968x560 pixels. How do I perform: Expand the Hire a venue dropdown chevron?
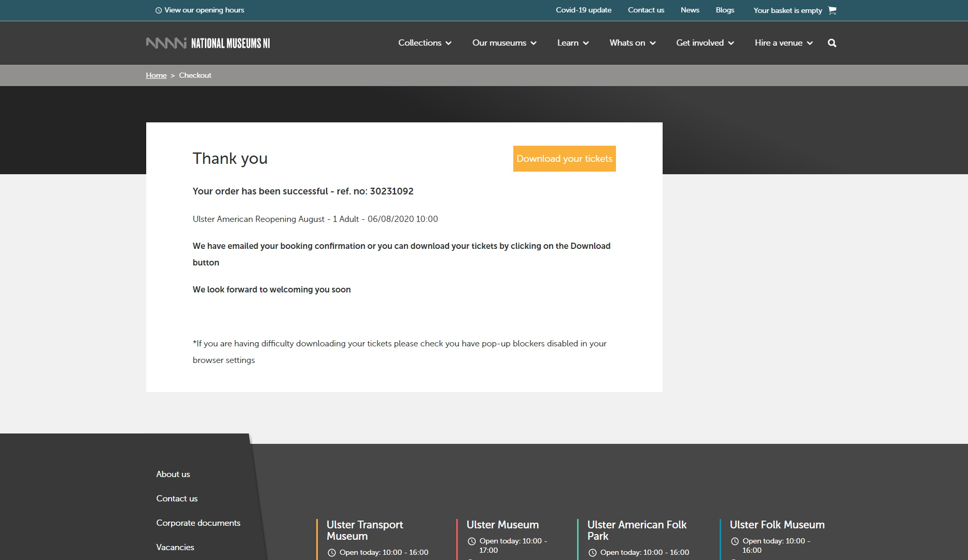[810, 43]
